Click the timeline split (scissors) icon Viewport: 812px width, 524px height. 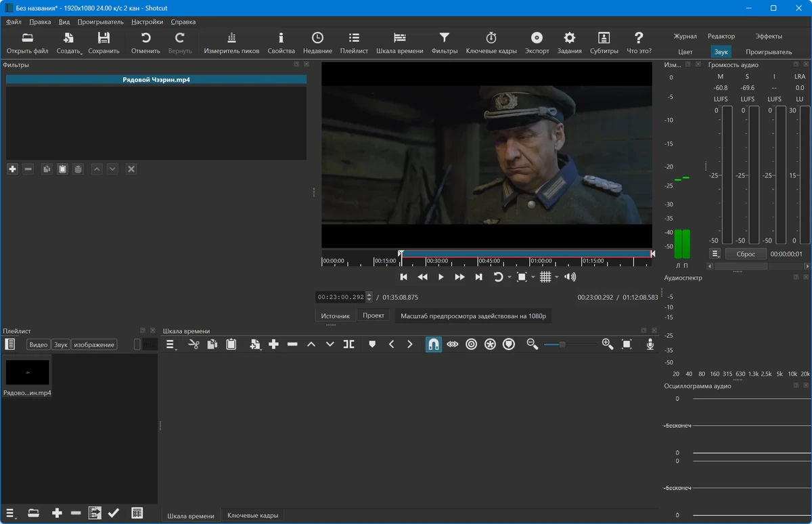point(194,345)
